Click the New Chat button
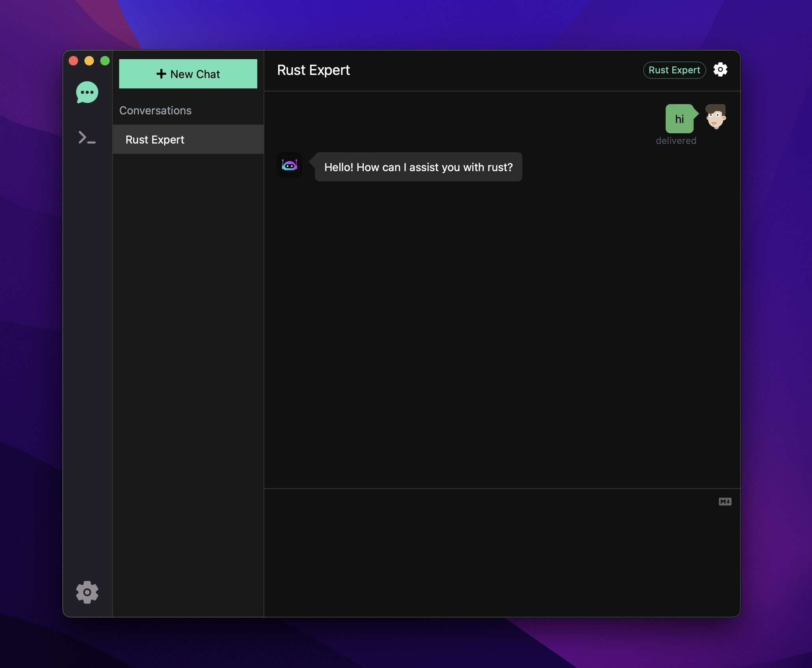812x668 pixels. coord(188,74)
